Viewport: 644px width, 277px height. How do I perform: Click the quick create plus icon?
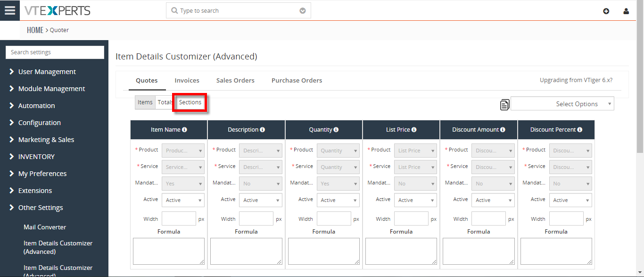tap(606, 11)
